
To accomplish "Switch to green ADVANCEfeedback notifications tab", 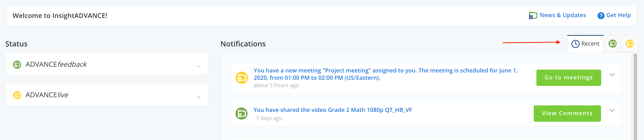I will (612, 44).
